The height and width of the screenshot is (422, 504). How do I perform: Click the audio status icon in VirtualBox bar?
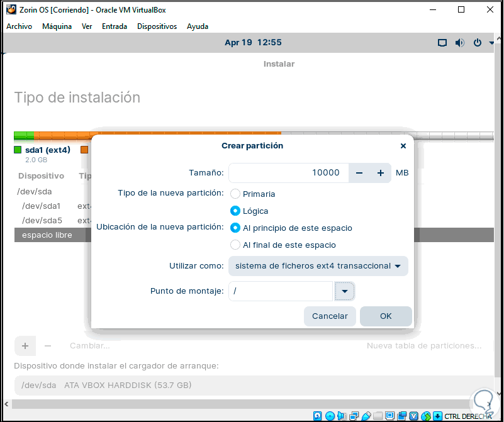342,416
